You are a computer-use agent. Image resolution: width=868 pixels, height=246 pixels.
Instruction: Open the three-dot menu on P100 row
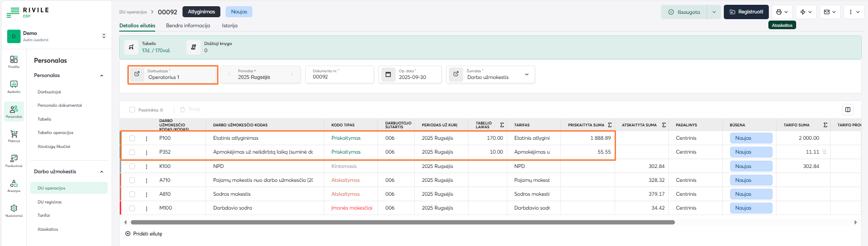(147, 138)
